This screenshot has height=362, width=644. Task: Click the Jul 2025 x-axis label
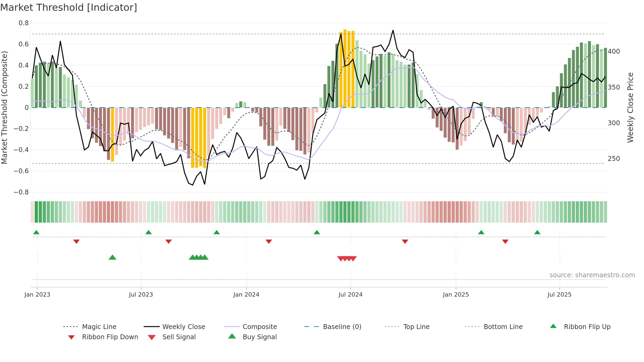pos(559,295)
